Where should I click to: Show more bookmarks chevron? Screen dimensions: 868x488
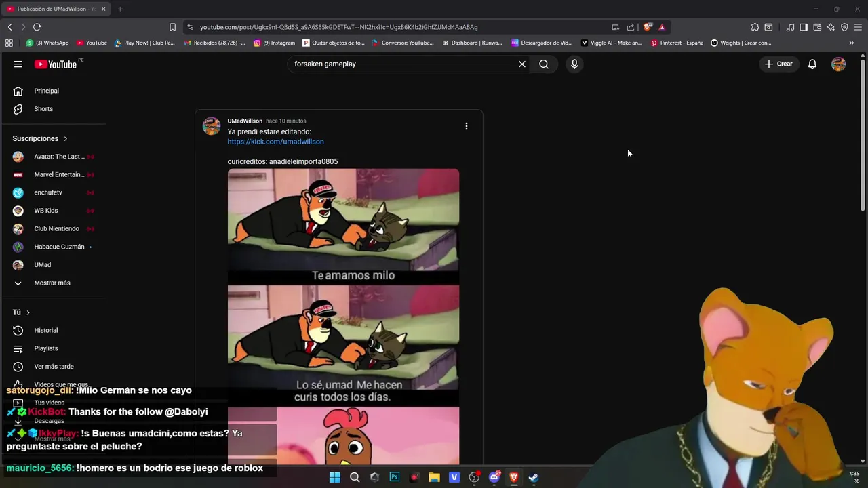point(852,43)
